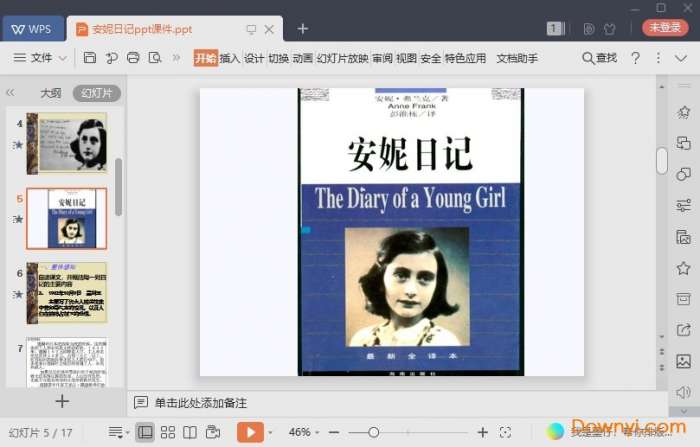Click the print preview icon
Image resolution: width=700 pixels, height=447 pixels.
click(155, 58)
